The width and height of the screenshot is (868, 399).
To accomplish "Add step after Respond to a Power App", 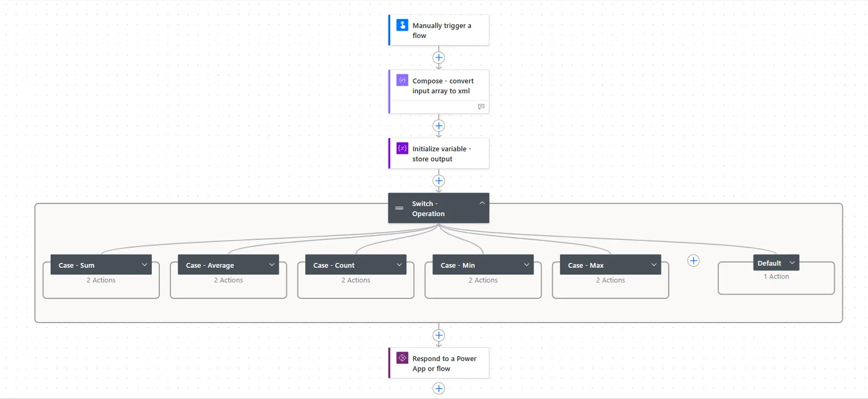I will pos(439,388).
